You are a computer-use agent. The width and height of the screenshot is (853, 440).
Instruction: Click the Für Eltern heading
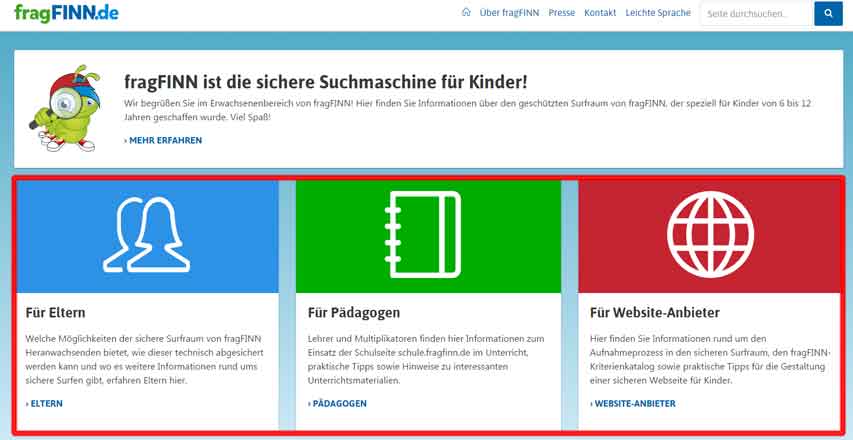[x=55, y=313]
